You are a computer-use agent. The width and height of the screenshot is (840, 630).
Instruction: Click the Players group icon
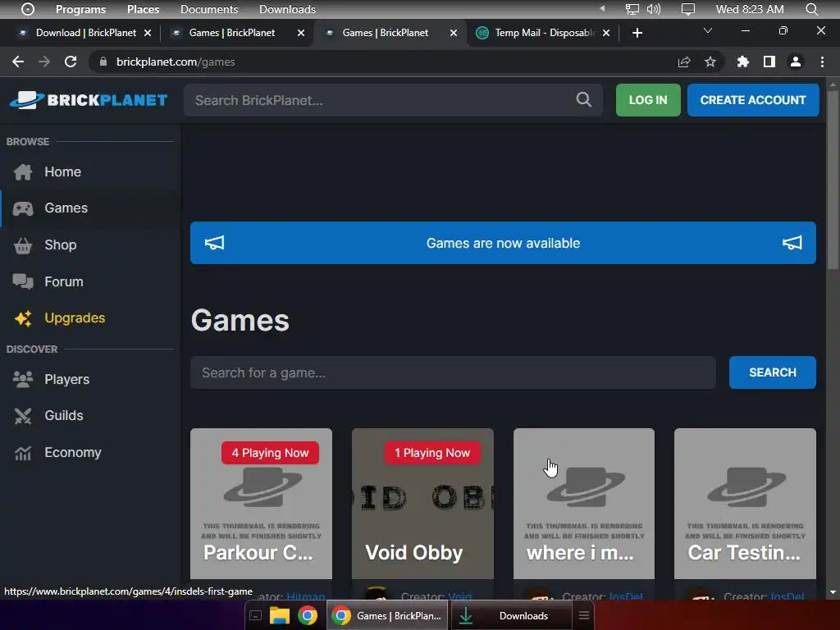(23, 379)
